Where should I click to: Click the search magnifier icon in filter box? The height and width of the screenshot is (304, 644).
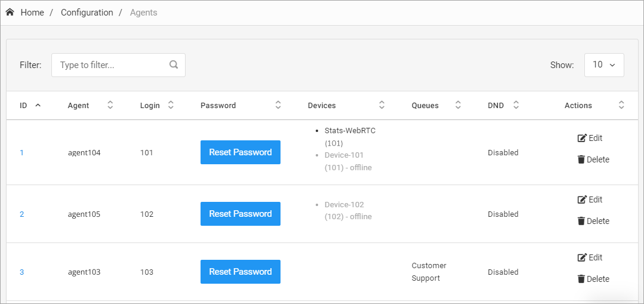coord(174,65)
